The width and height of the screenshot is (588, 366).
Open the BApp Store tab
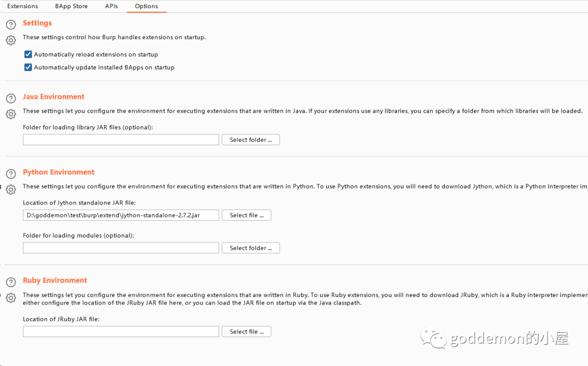pos(71,6)
